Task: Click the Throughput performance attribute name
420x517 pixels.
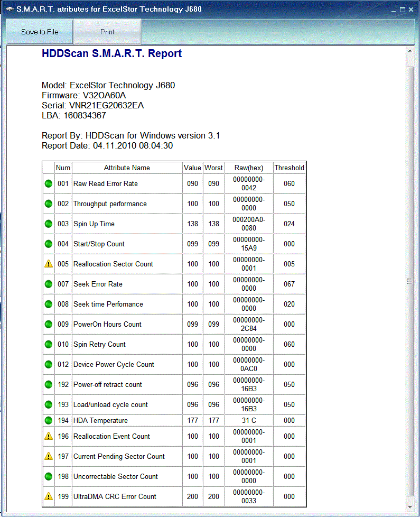Action: click(110, 204)
